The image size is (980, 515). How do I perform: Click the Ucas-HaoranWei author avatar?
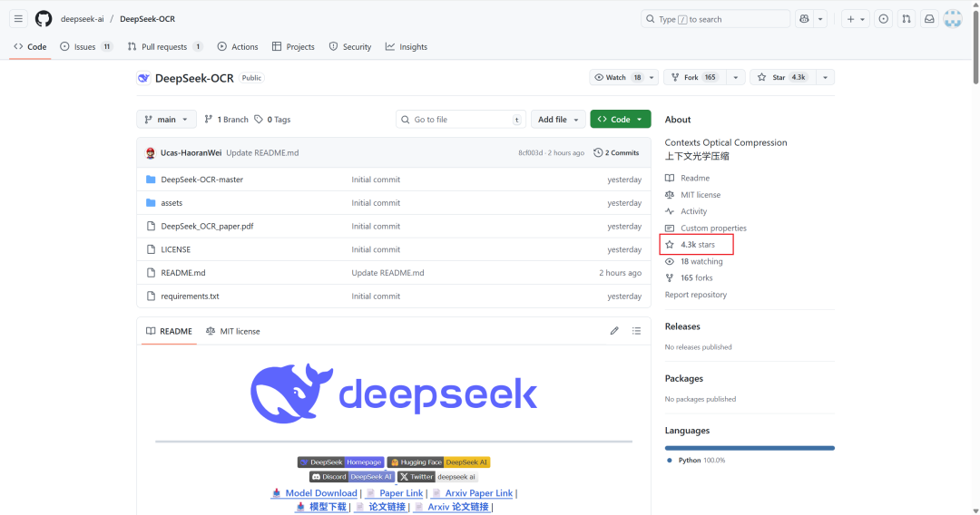pyautogui.click(x=150, y=153)
